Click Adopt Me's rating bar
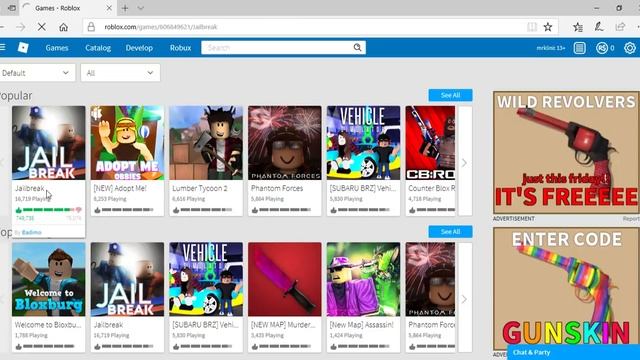This screenshot has height=360, width=640. coord(127,210)
